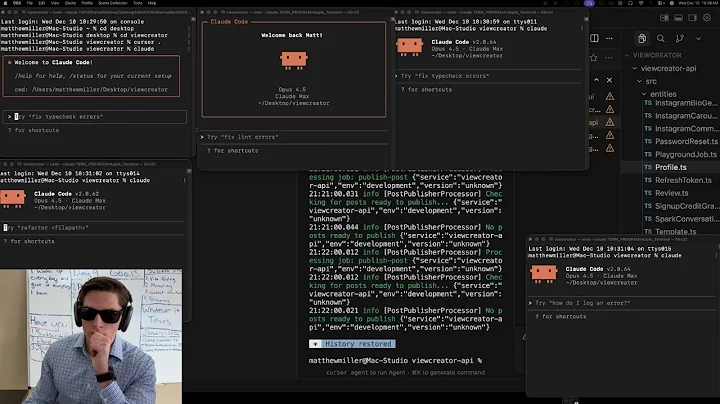Click the Apple logo menu
Screen dimensions: 720x404
click(x=5, y=3)
